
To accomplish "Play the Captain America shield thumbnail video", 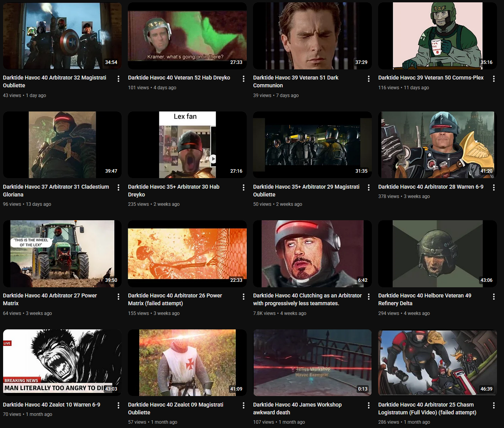I will [x=62, y=36].
